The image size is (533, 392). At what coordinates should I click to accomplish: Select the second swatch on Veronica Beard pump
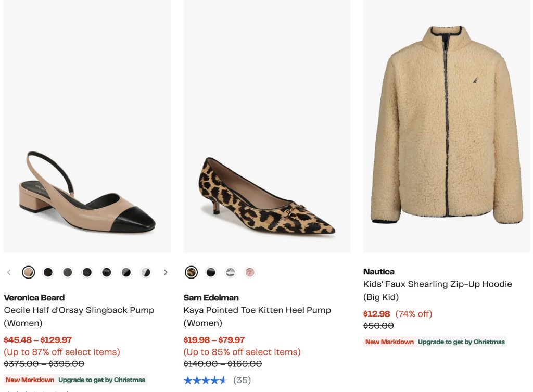[48, 272]
